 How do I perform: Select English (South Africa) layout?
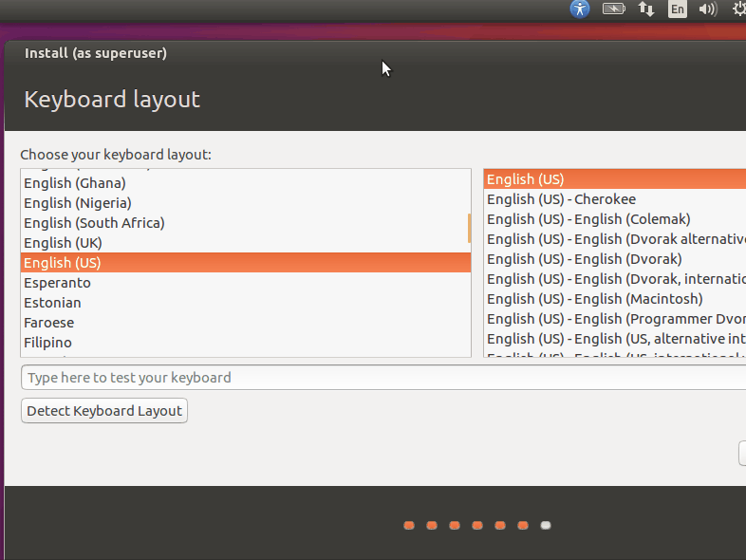pos(246,223)
